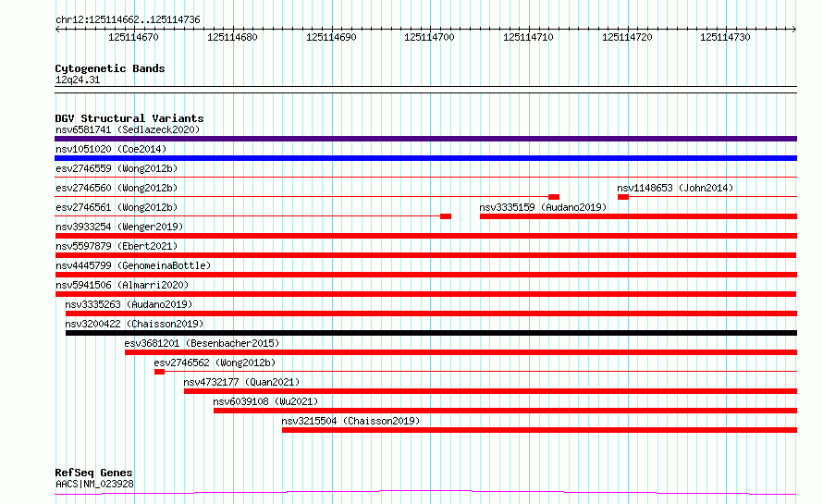The width and height of the screenshot is (823, 504).
Task: Click the red nsv3215504 variant bar
Action: tap(539, 430)
